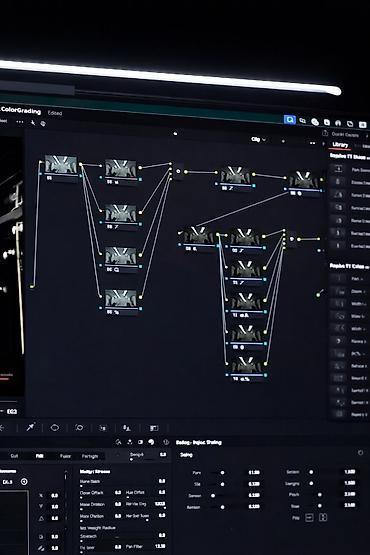Viewport: 370px width, 555px height.
Task: Open the three-dot options menu beside the wand icon
Action: (20, 122)
